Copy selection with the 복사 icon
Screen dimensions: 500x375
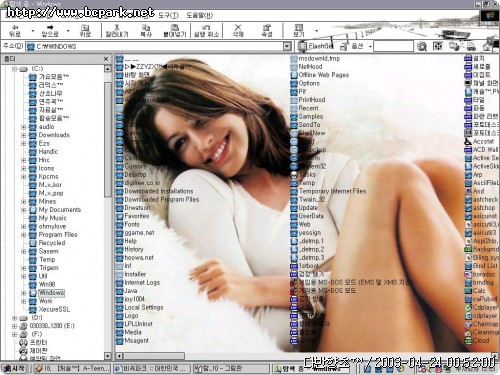coord(146,30)
